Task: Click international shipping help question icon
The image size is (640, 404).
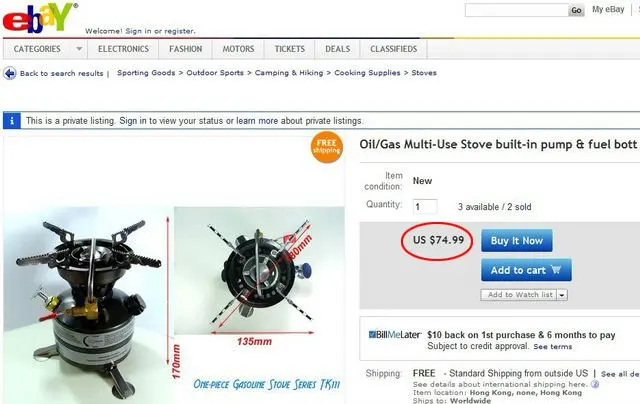Action: pyautogui.click(x=595, y=384)
